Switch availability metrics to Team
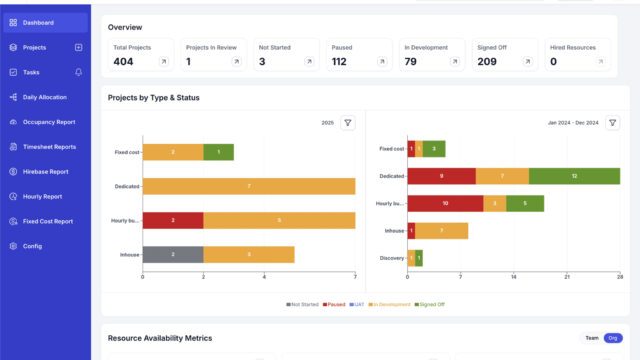 coord(592,338)
